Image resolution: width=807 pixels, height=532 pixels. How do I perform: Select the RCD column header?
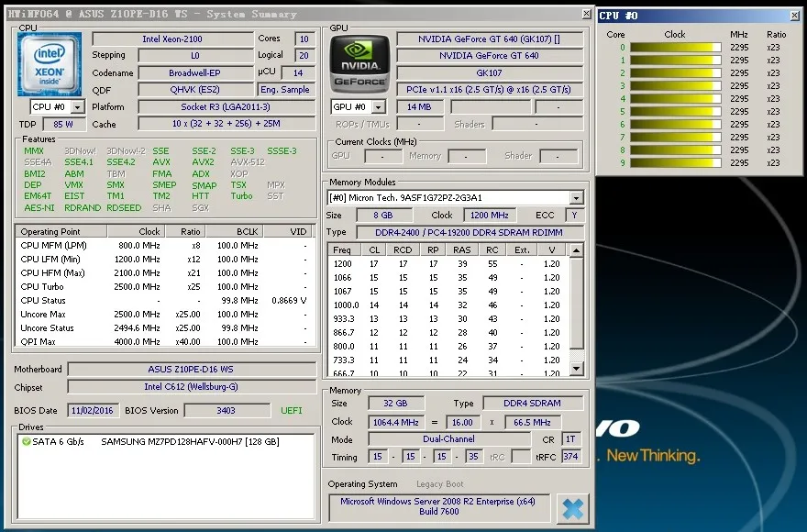tap(403, 249)
